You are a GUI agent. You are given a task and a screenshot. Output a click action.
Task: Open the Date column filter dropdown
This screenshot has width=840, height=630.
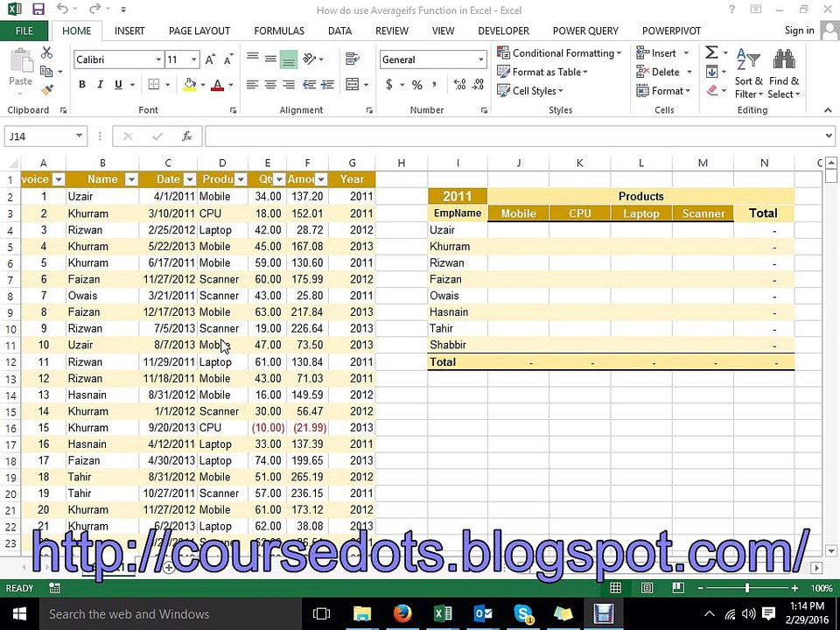[x=190, y=179]
